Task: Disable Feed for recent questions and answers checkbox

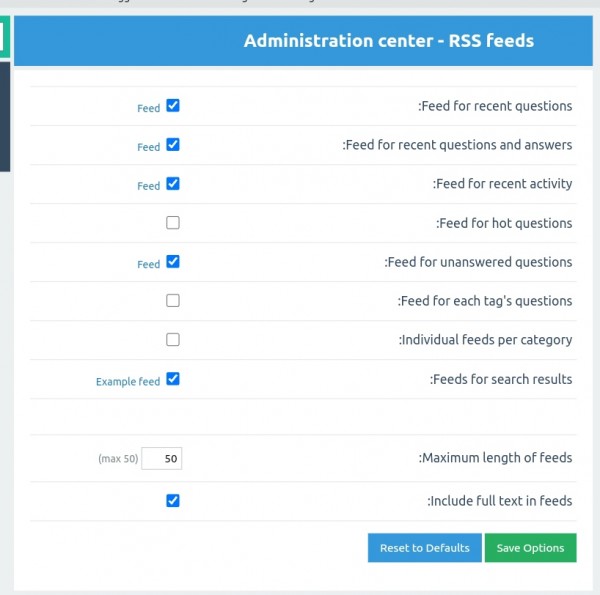Action: (173, 145)
